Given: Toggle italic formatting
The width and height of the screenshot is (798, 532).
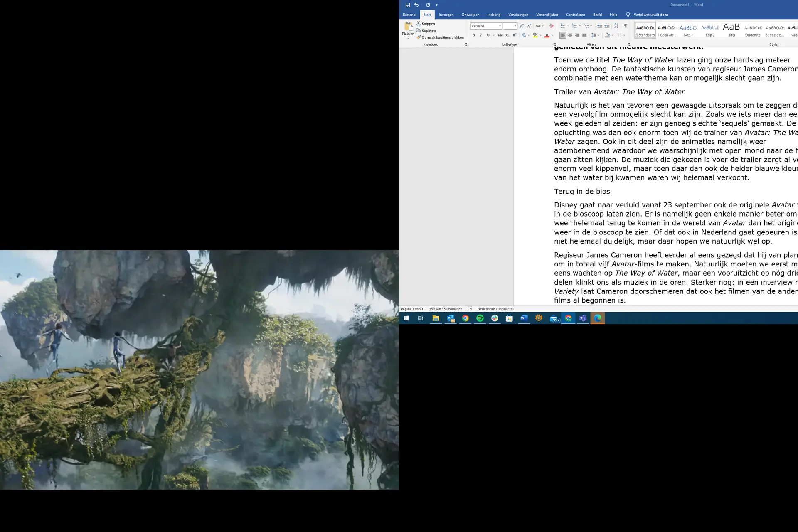Looking at the screenshot, I should (481, 35).
